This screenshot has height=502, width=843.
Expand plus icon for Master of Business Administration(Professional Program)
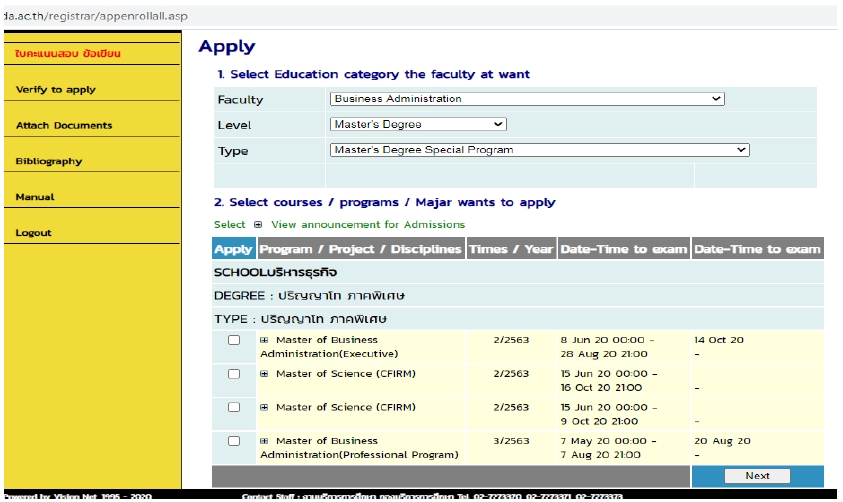click(265, 441)
